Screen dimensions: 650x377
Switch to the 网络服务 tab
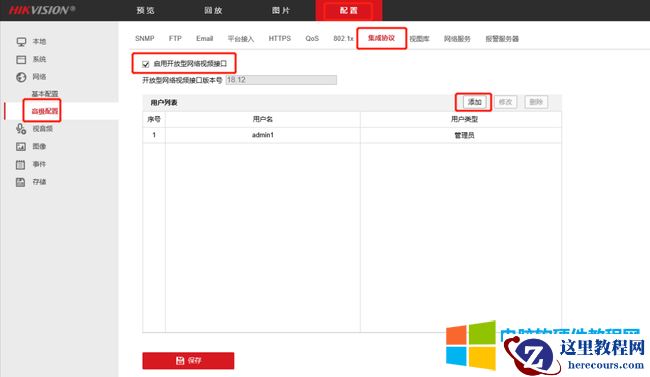457,39
